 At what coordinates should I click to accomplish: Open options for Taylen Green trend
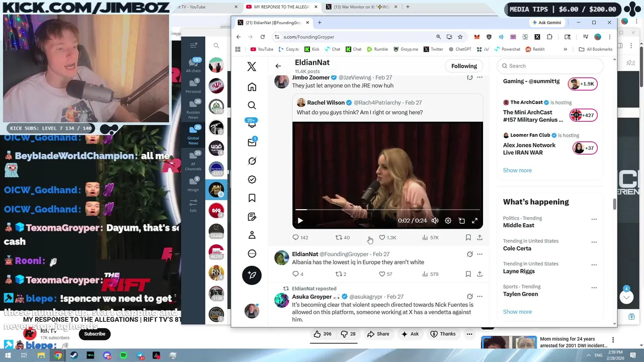coord(594,288)
